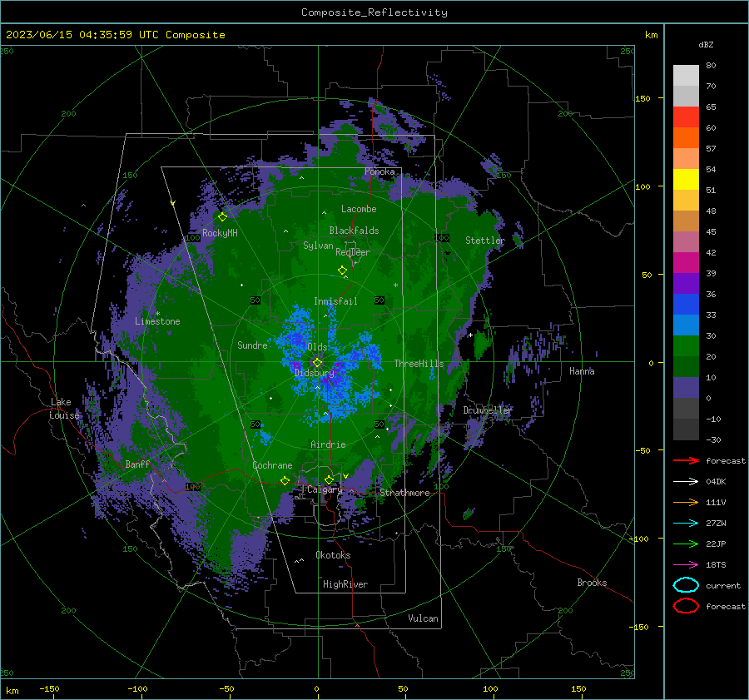This screenshot has width=749, height=700.
Task: Click the Didsbury city label
Action: tap(315, 373)
